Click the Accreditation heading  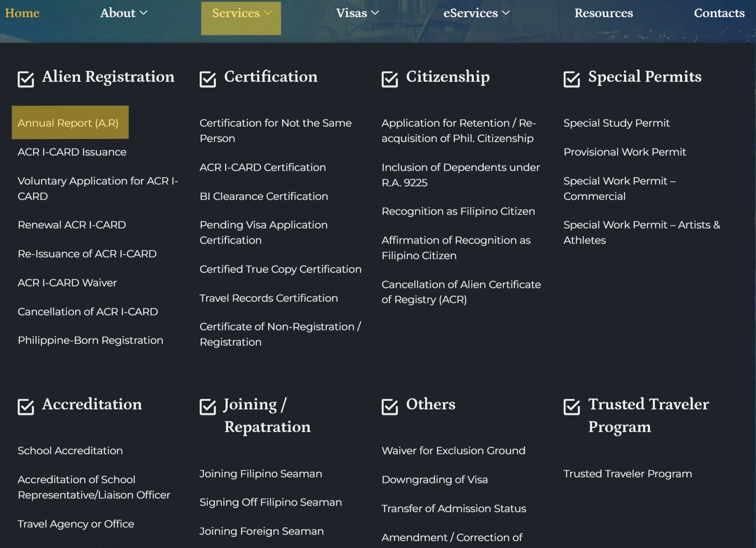tap(92, 405)
